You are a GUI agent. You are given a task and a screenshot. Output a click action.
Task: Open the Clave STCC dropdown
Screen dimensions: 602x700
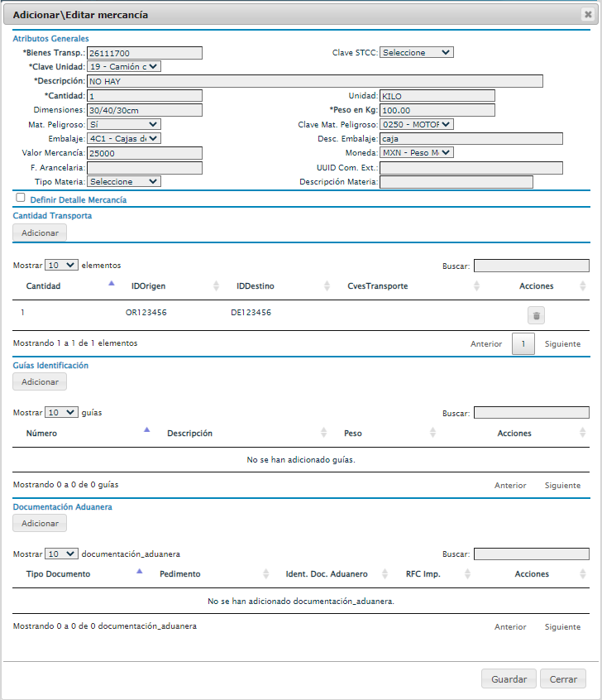click(417, 52)
